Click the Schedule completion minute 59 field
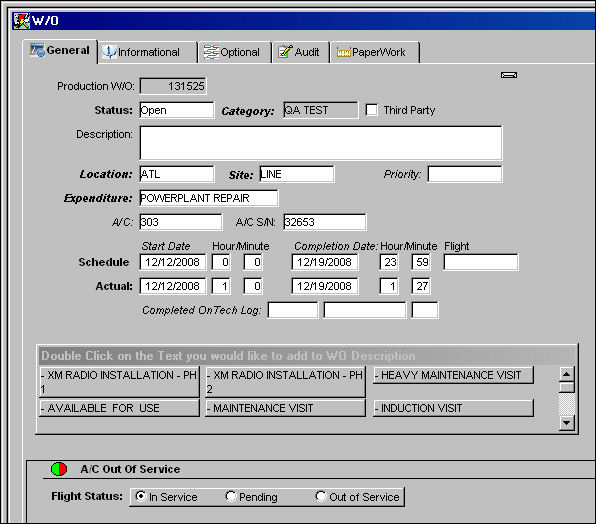This screenshot has height=524, width=596. click(421, 262)
